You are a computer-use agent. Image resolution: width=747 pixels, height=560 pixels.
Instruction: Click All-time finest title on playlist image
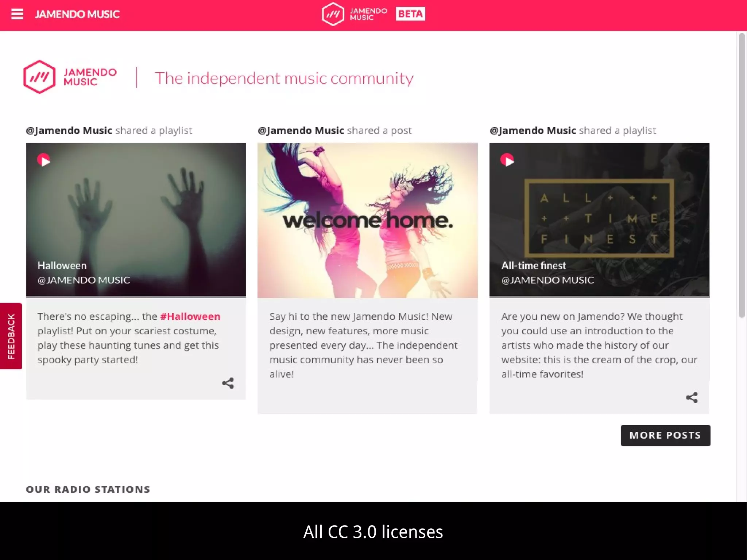[x=534, y=265]
